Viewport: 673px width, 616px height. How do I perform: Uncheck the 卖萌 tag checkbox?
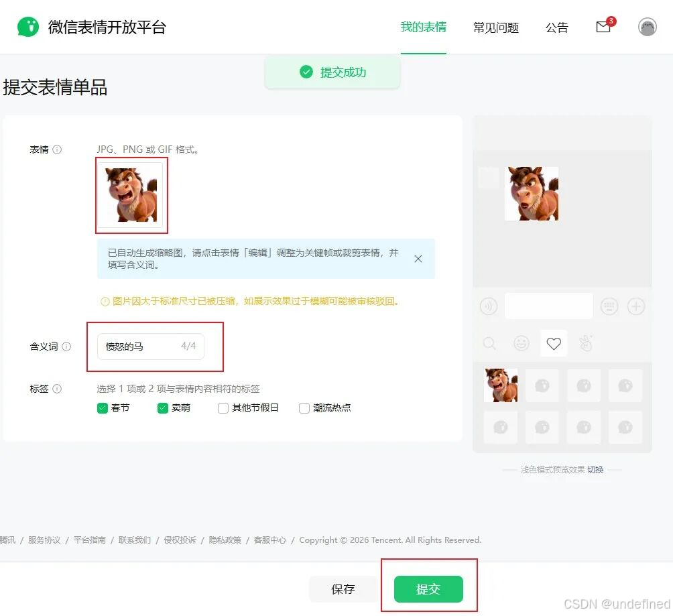(x=163, y=408)
